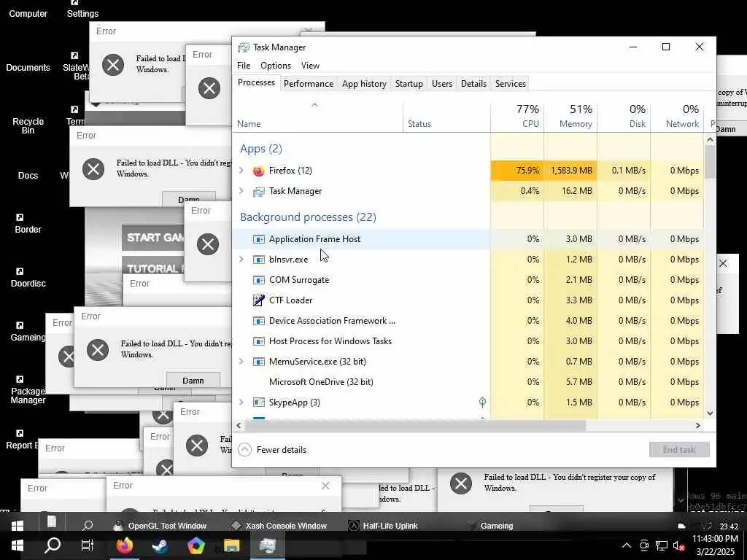Click the Firefox icon in Task Manager's Apps list
The height and width of the screenshot is (560, 747).
pos(259,171)
